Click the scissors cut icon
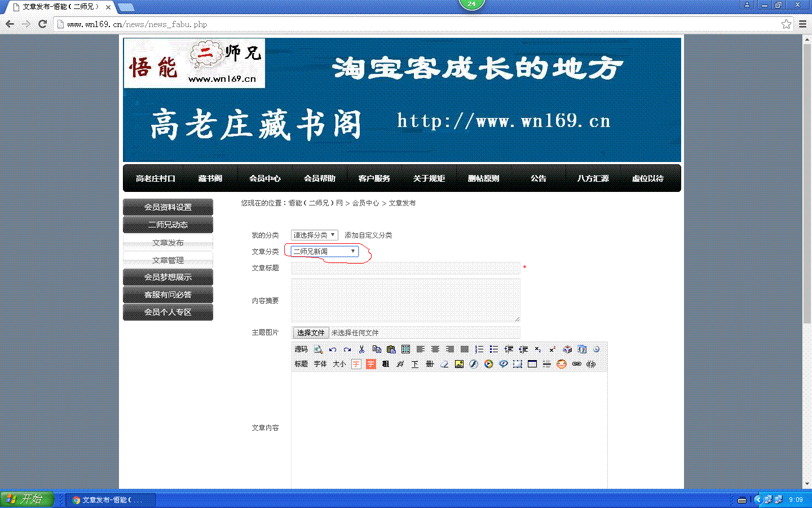 [x=361, y=349]
